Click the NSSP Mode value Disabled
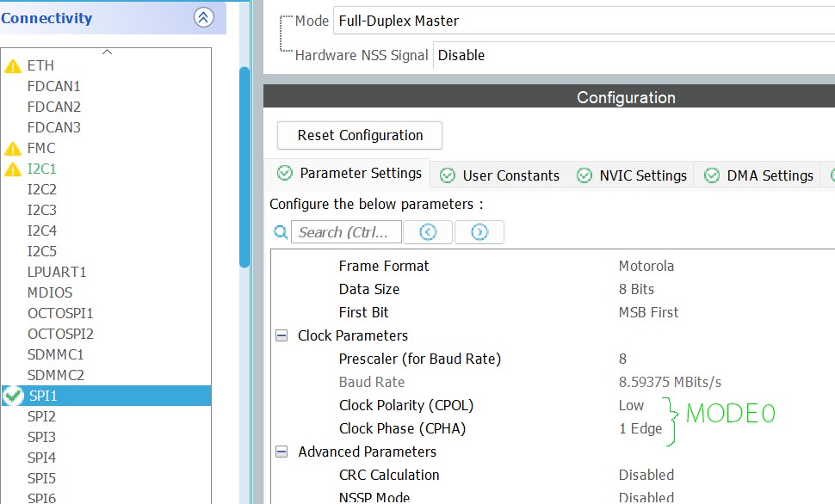Viewport: 835px width, 504px height. pos(646,498)
